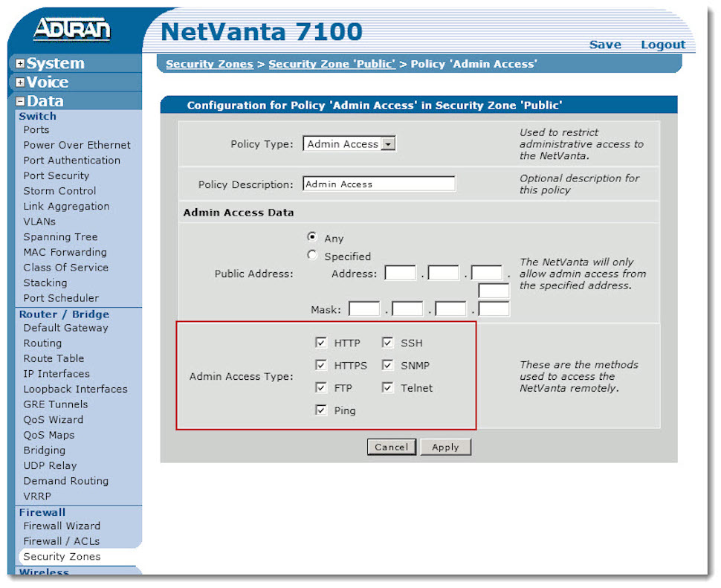This screenshot has width=721, height=588.
Task: Click the first Address octet field
Action: (x=400, y=273)
